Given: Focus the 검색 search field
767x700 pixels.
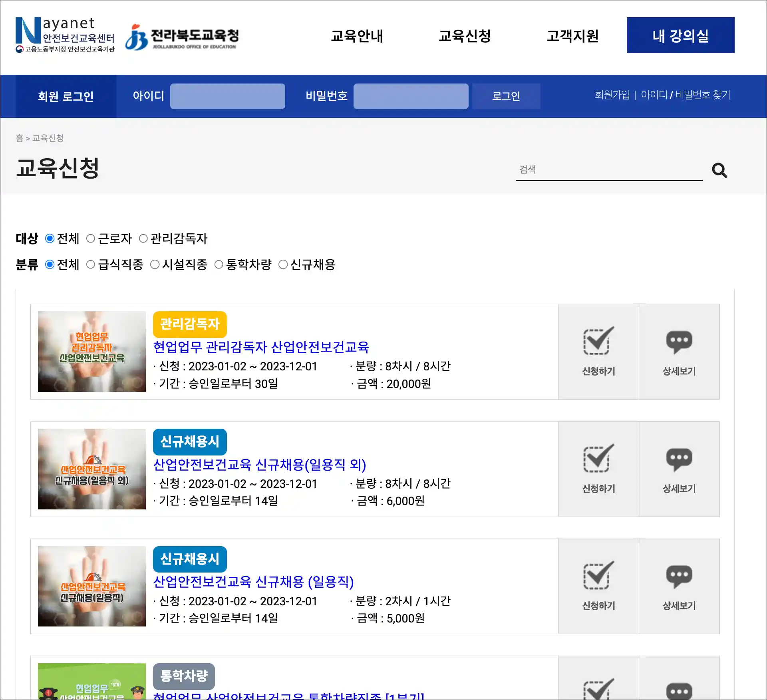Looking at the screenshot, I should [x=609, y=170].
